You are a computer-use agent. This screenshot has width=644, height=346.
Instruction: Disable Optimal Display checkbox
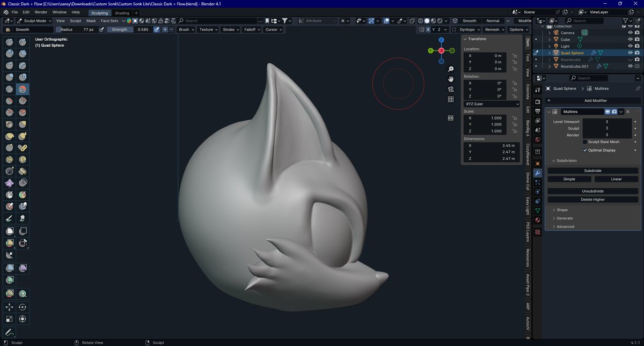coord(585,150)
